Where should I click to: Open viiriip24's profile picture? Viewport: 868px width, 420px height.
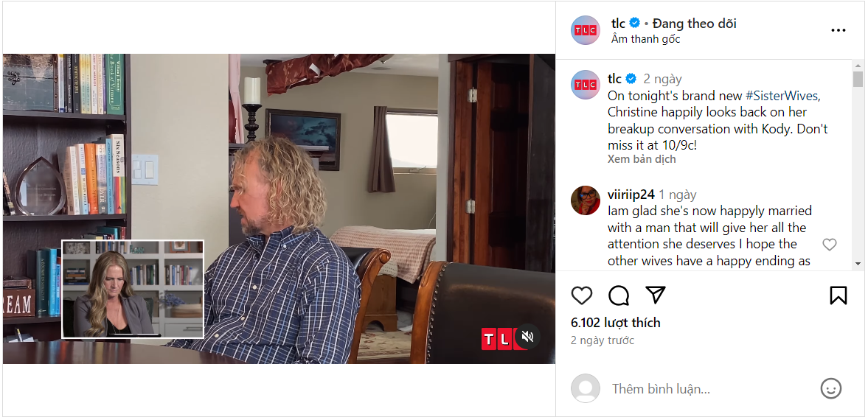(x=585, y=200)
